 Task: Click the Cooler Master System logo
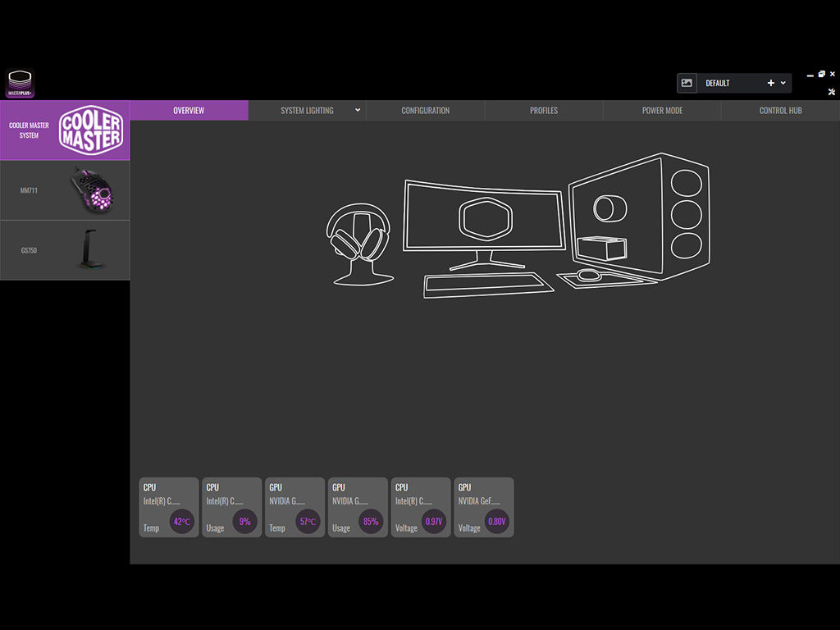pyautogui.click(x=90, y=130)
